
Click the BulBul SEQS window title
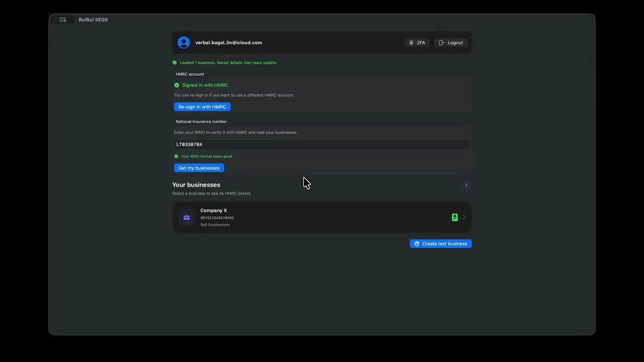pyautogui.click(x=93, y=20)
